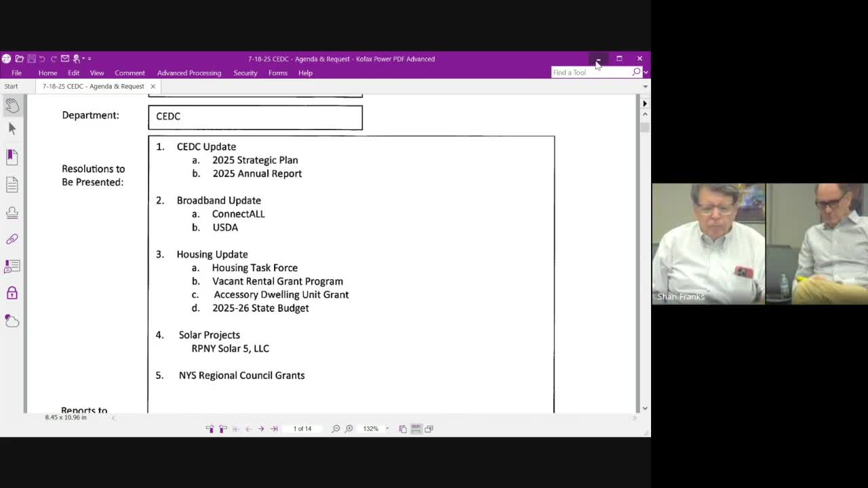Open the Security ribbon tab

(x=245, y=73)
